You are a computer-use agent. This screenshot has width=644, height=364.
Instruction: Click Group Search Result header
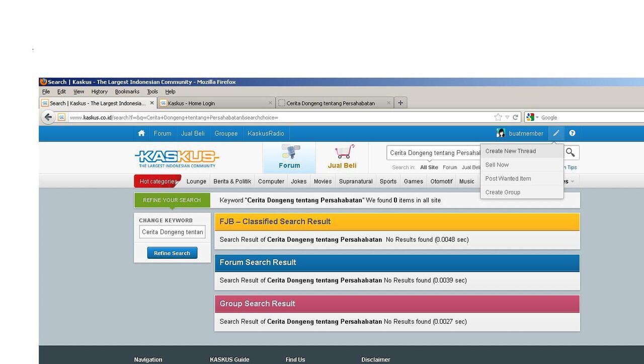[397, 304]
